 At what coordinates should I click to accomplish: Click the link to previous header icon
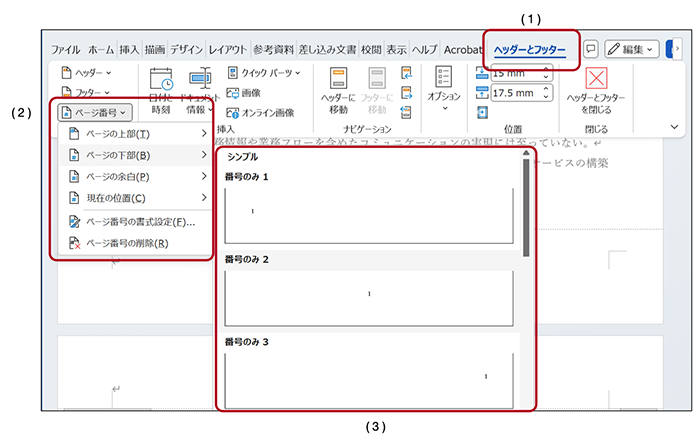coord(406,112)
